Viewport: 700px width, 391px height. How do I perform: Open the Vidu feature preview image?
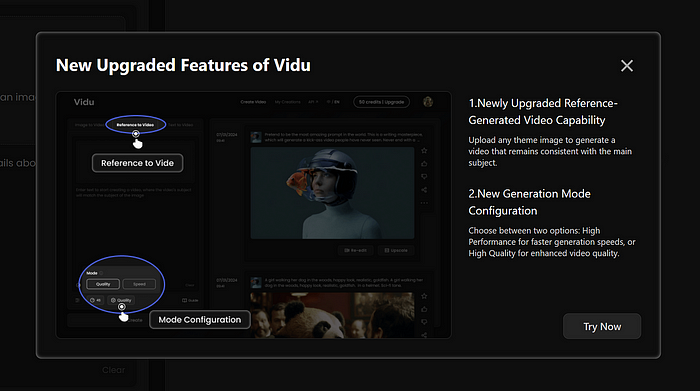click(x=254, y=215)
